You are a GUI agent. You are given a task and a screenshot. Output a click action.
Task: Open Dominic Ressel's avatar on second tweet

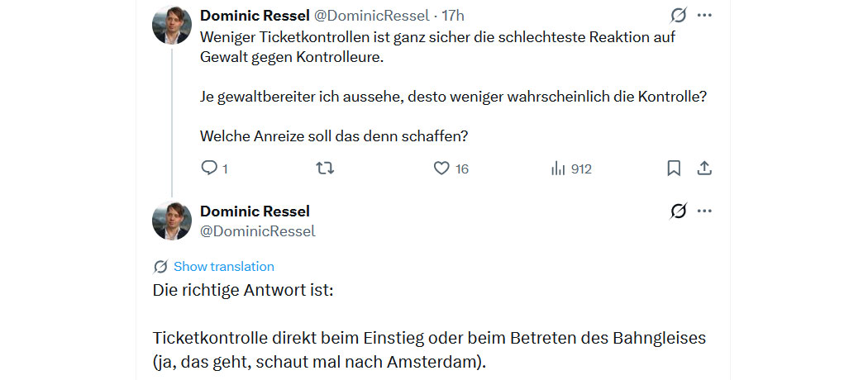coord(172,221)
